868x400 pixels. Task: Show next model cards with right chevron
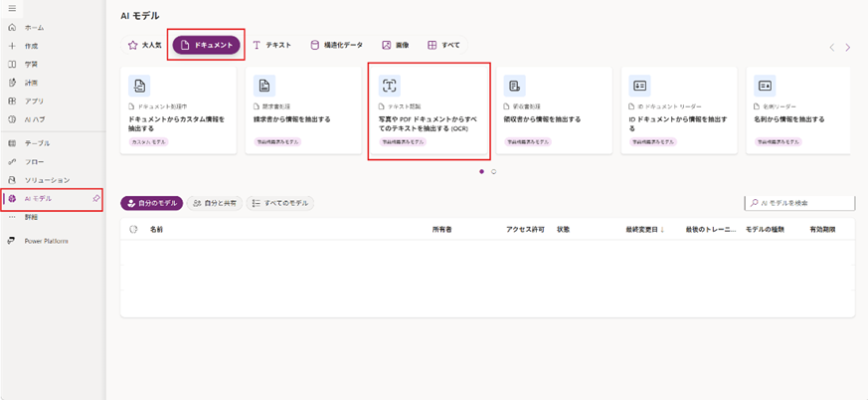point(847,48)
